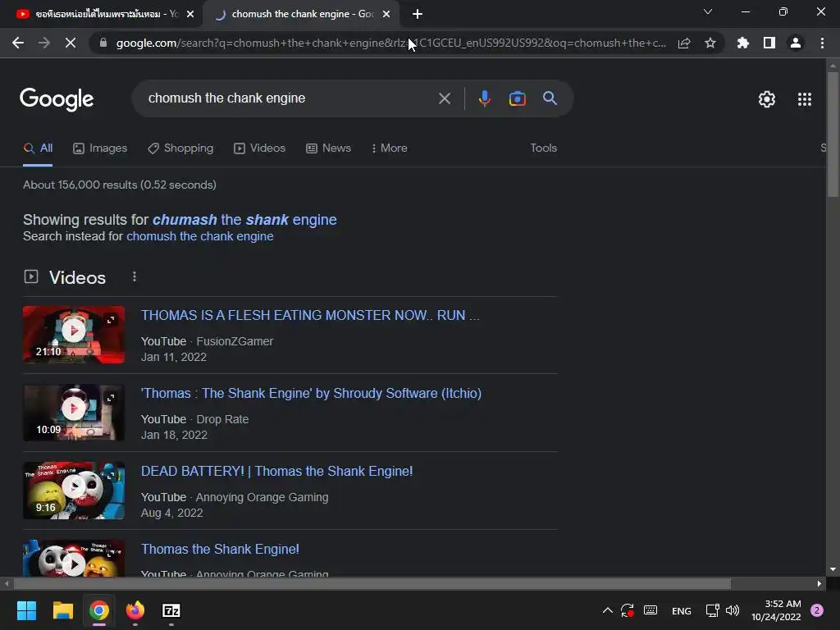This screenshot has width=840, height=630.
Task: Click the forward navigation arrow
Action: 44,43
